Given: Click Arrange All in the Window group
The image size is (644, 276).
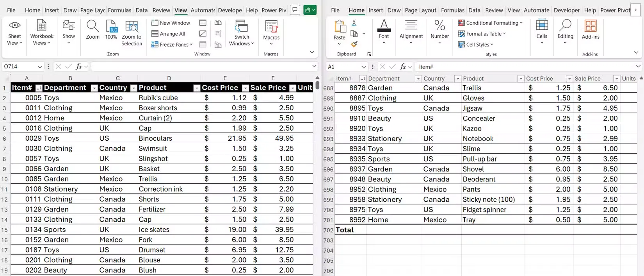Looking at the screenshot, I should (x=168, y=34).
